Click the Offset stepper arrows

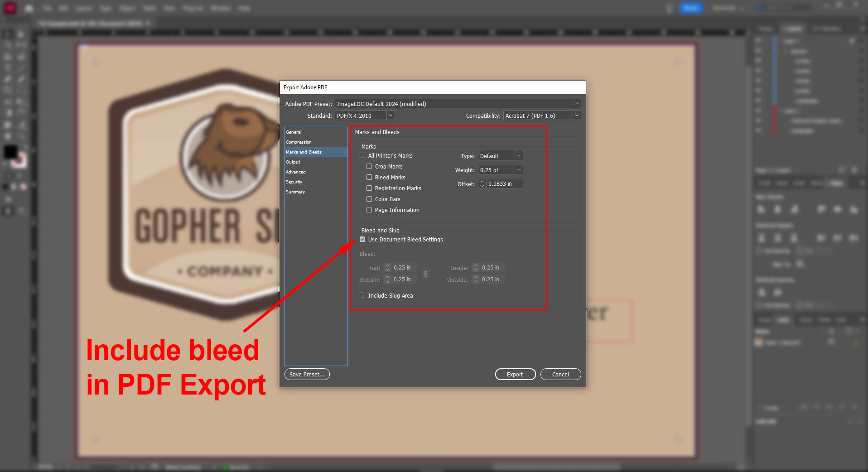click(482, 184)
